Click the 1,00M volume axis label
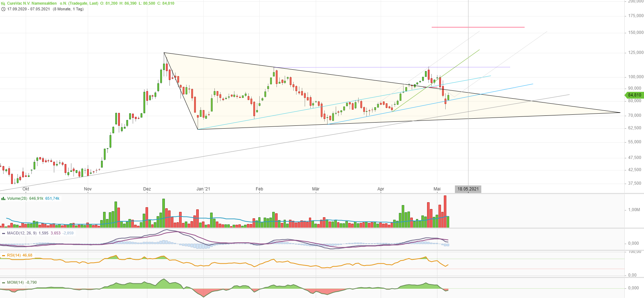 pyautogui.click(x=634, y=210)
